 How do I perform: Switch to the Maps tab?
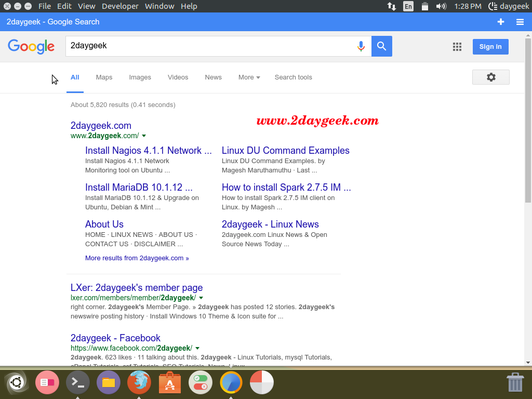point(104,77)
